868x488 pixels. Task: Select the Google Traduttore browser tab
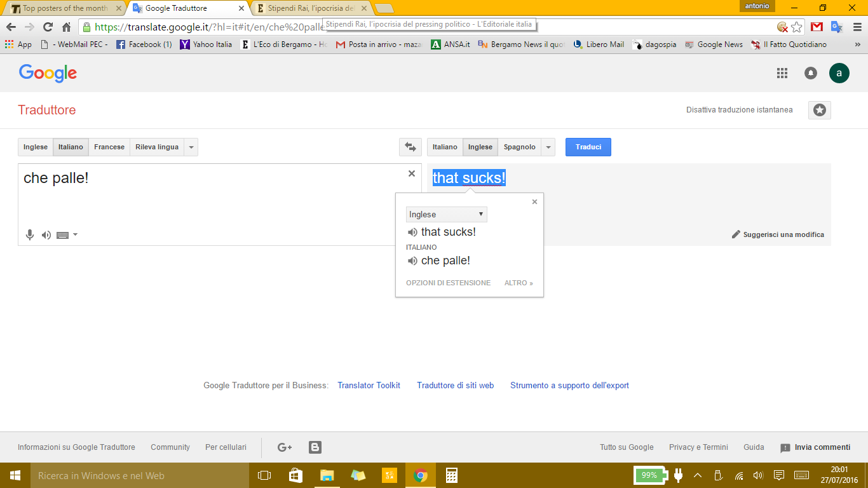188,8
